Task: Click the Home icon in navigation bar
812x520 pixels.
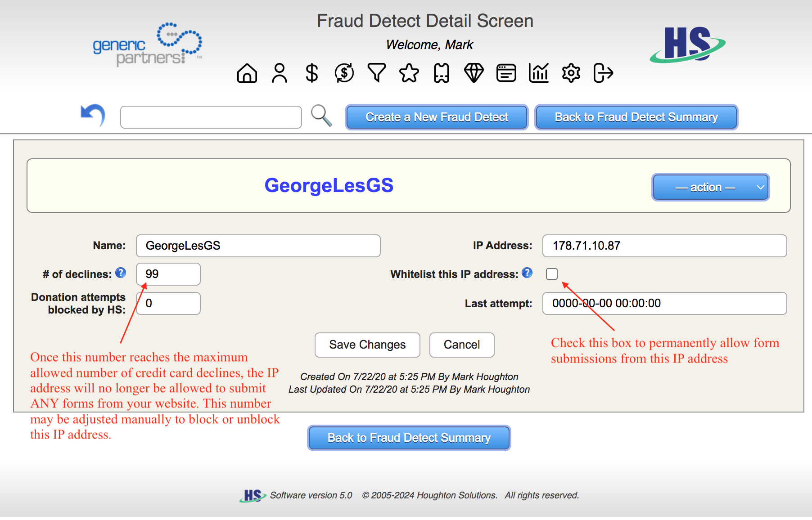Action: click(247, 73)
